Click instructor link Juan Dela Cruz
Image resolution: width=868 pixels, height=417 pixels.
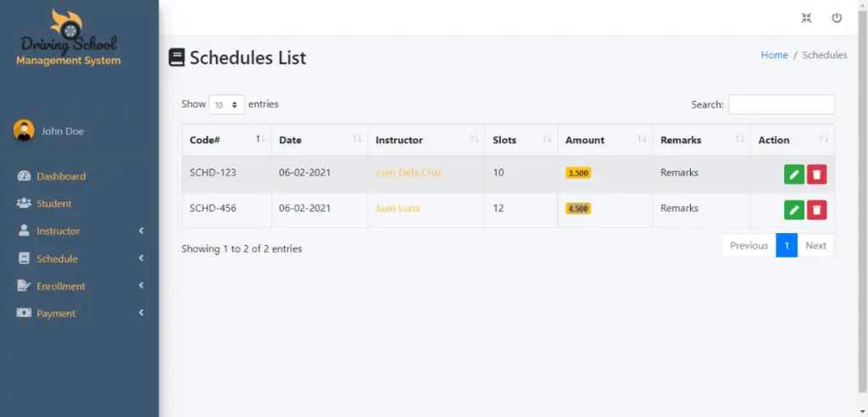click(408, 172)
